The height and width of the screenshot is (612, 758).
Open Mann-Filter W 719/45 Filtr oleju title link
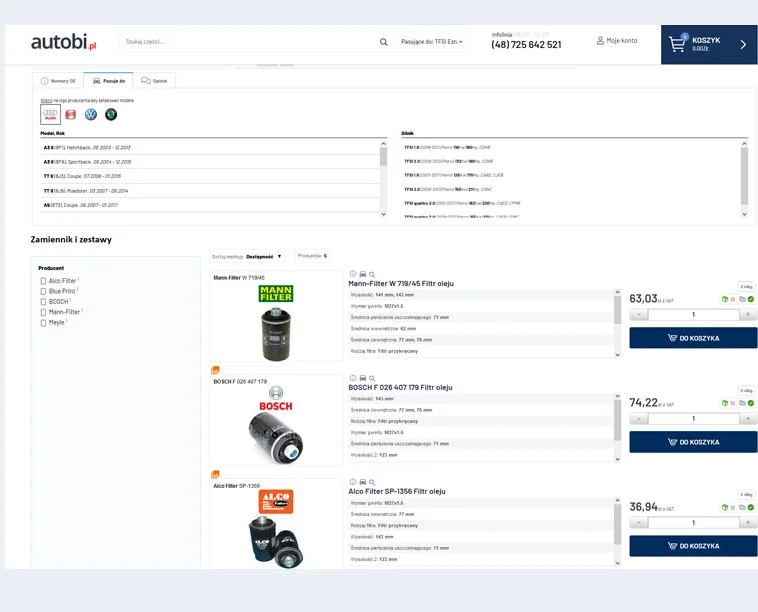[401, 284]
